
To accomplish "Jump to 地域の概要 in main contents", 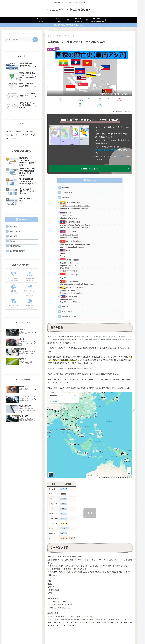I will pyautogui.click(x=65, y=188).
